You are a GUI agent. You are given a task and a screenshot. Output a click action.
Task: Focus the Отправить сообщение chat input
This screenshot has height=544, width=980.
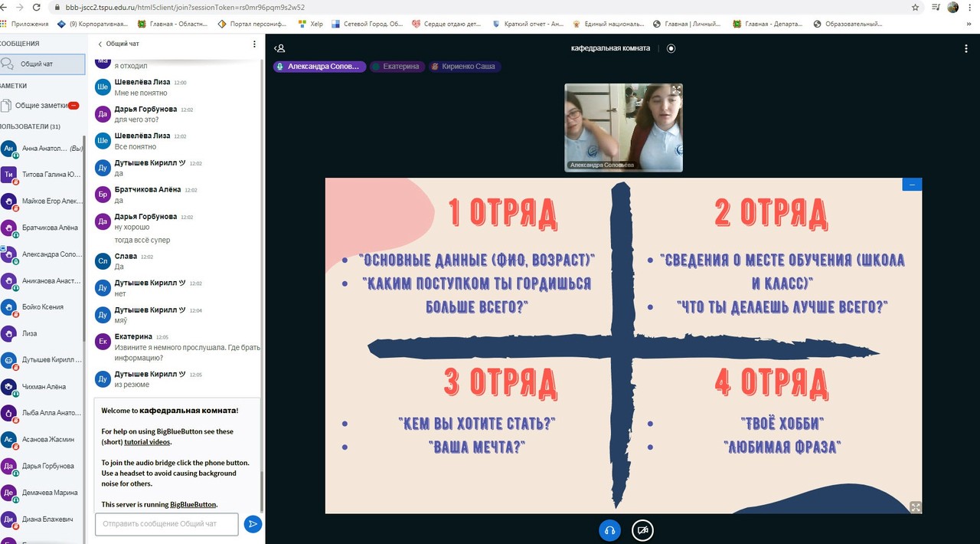pos(166,524)
